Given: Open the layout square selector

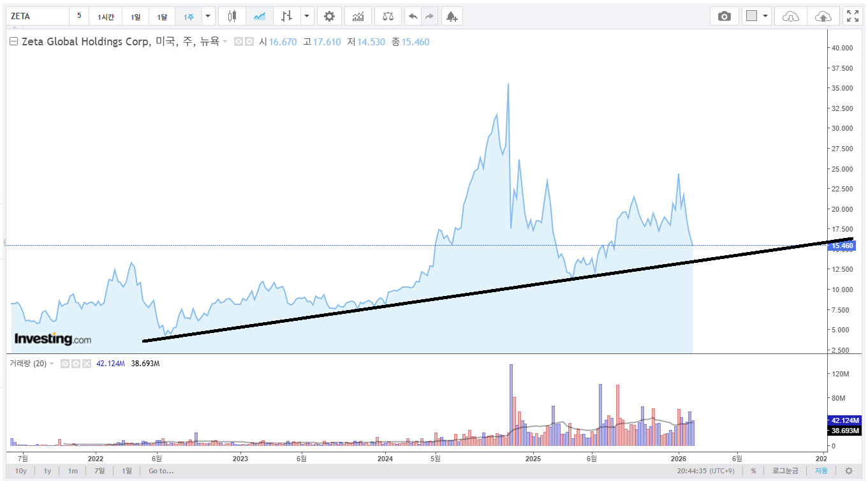Looking at the screenshot, I should click(752, 17).
